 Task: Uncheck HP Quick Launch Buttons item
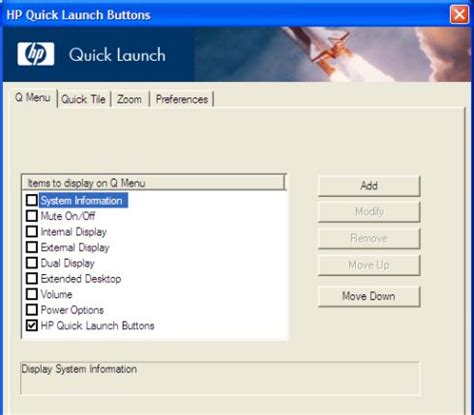(32, 325)
